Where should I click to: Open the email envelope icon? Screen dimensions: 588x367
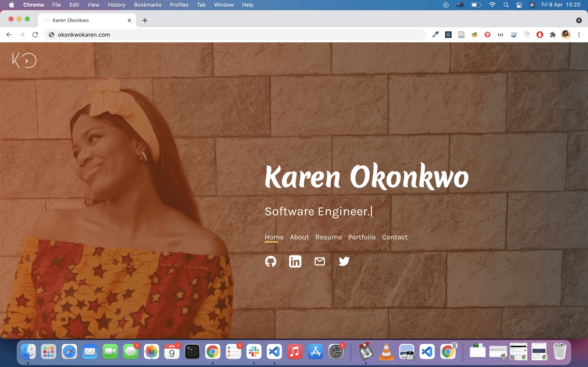coord(320,261)
